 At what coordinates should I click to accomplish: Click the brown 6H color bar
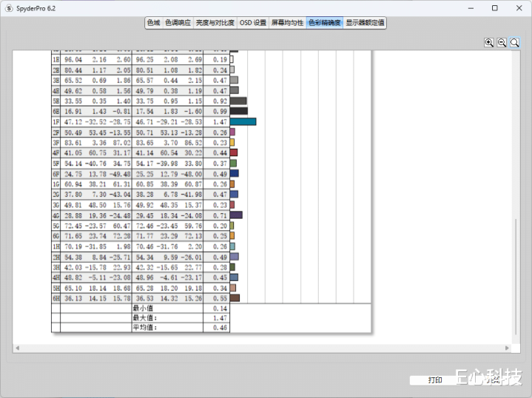coord(235,298)
